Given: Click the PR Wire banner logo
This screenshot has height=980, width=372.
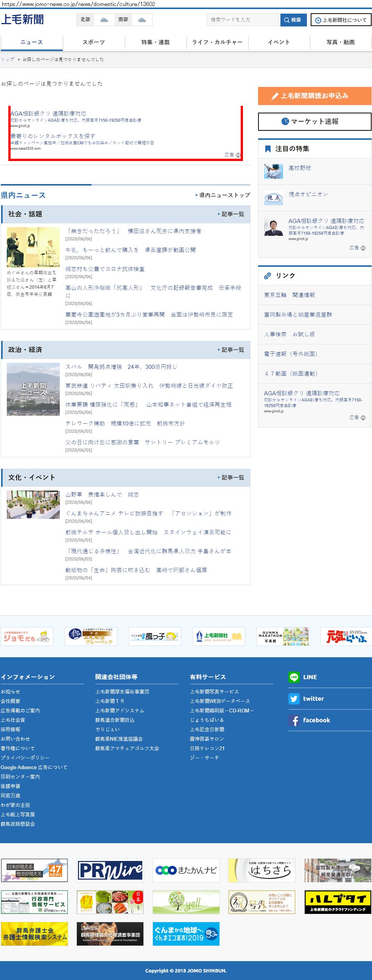Looking at the screenshot, I should tap(110, 870).
